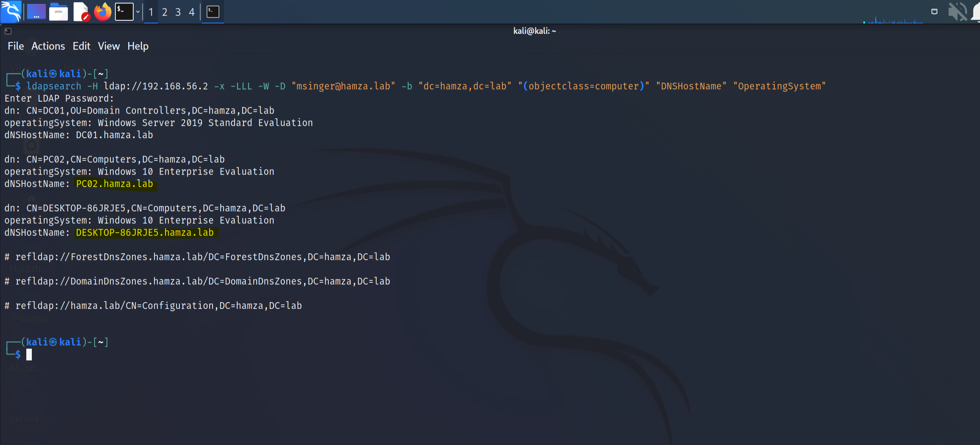Open the file manager from the panel
Image resolution: width=980 pixels, height=445 pixels.
59,11
